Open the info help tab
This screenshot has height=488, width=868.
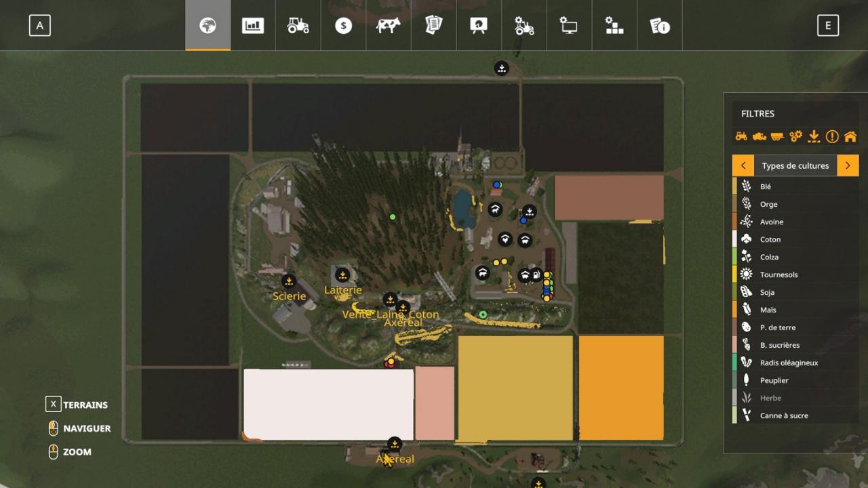[x=660, y=26]
